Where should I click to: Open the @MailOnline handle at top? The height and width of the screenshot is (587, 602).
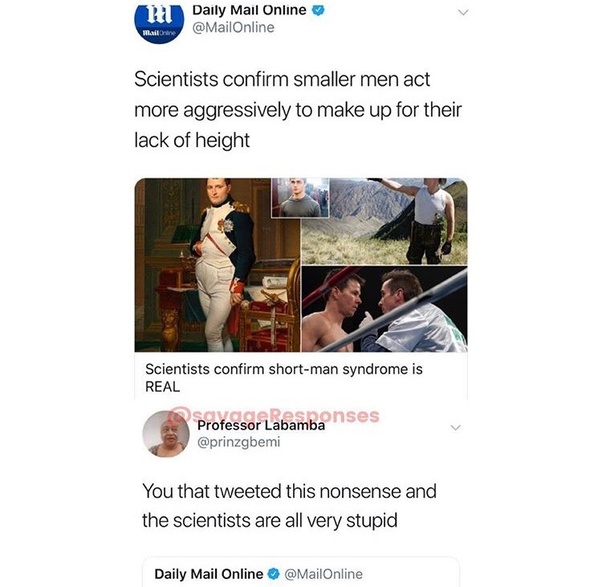tap(233, 28)
